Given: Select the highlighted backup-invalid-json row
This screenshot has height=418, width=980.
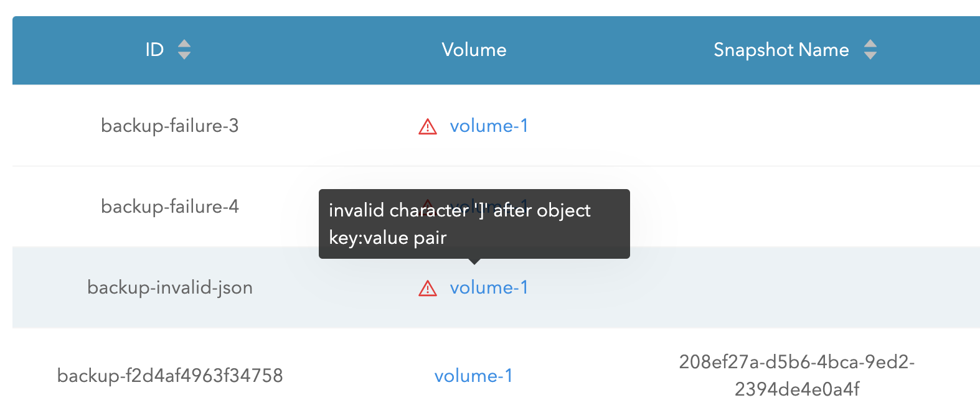Looking at the screenshot, I should click(x=171, y=287).
